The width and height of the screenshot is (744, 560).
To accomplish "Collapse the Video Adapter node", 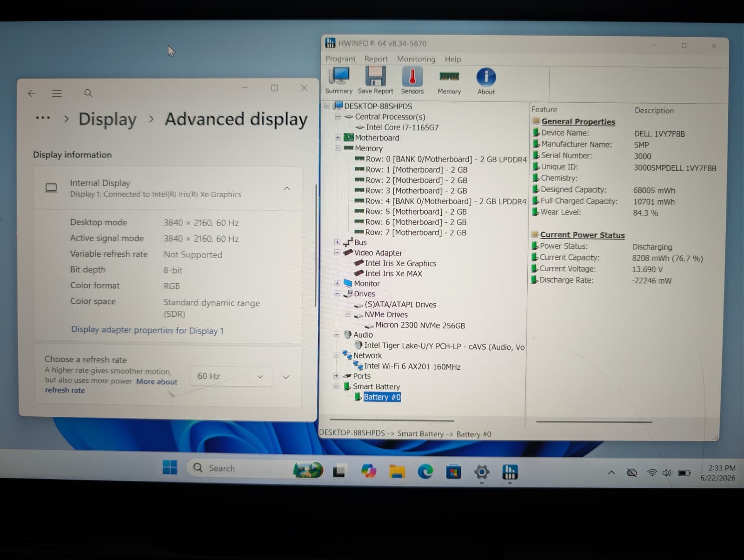I will click(x=337, y=253).
